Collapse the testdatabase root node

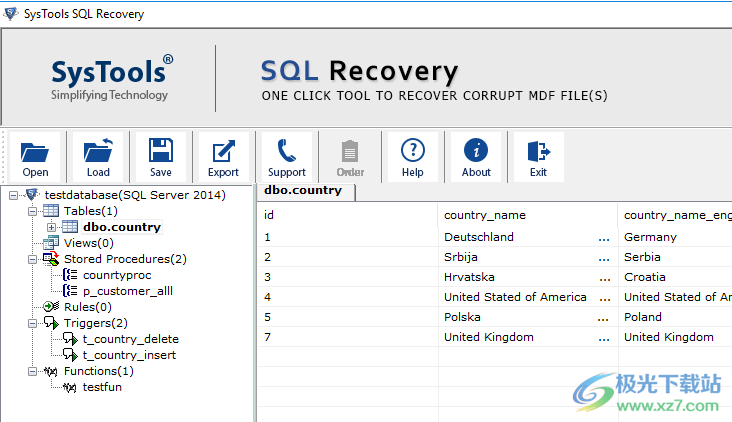(14, 195)
